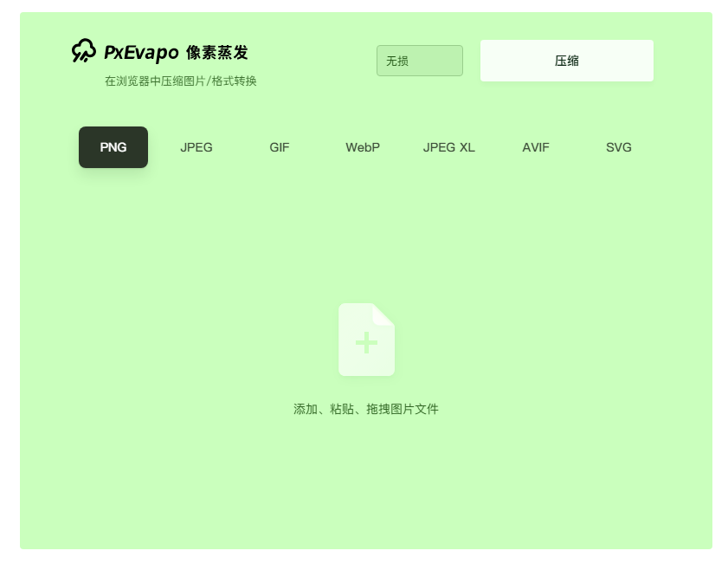Choose the GIF format tab
728x570 pixels.
point(280,147)
